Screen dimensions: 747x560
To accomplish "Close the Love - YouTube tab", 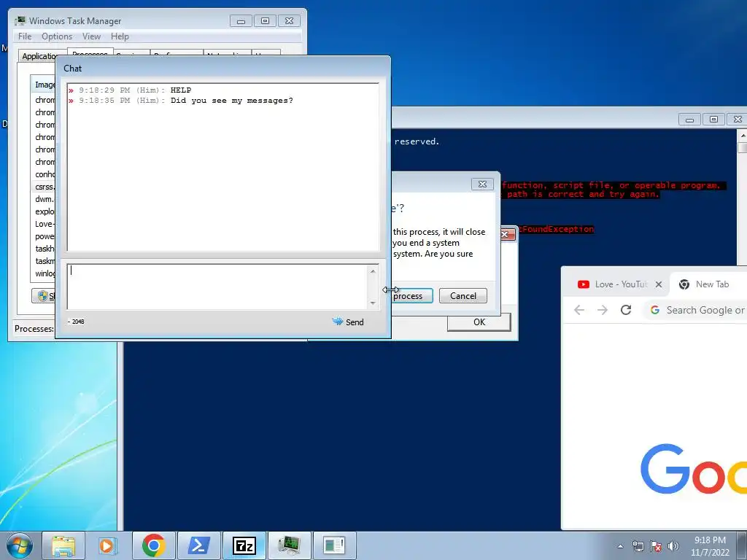I will coord(659,284).
